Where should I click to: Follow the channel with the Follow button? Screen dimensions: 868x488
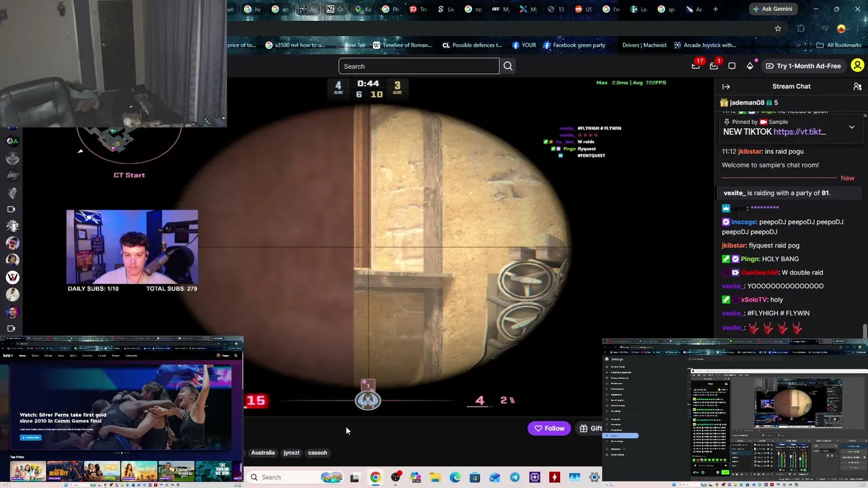tap(549, 428)
